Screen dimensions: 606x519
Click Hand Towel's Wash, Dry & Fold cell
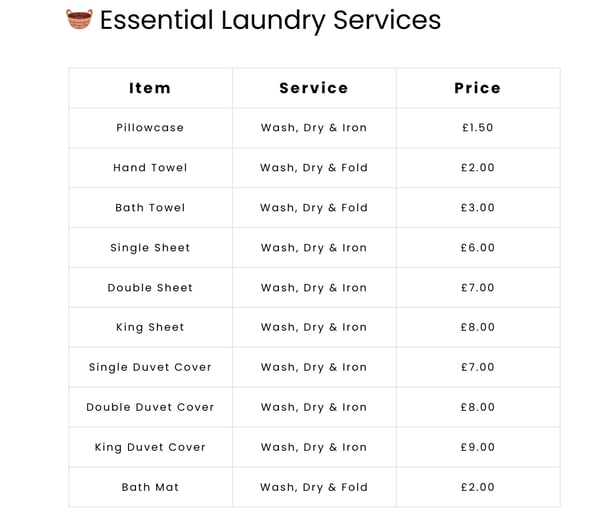coord(314,168)
